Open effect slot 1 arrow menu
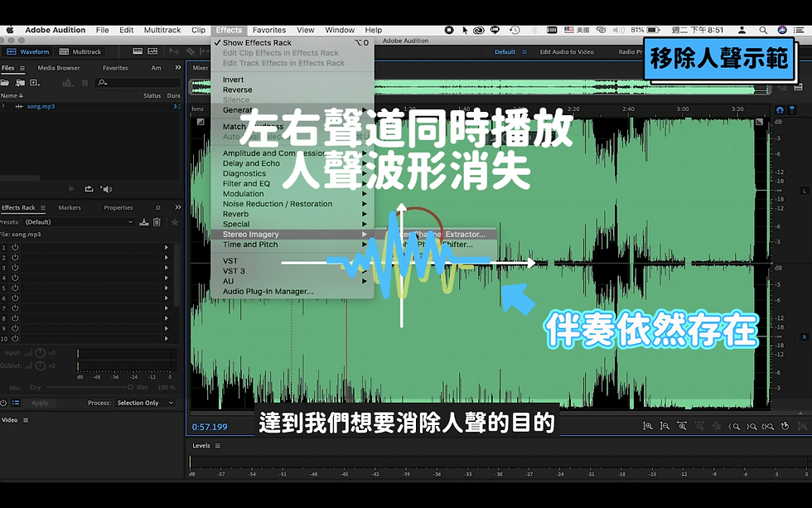 click(x=167, y=248)
